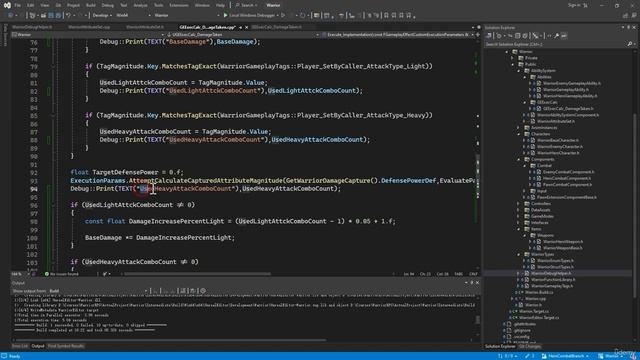Click the Search box in title bar
Image resolution: width=640 pixels, height=360 pixels.
pos(246,5)
